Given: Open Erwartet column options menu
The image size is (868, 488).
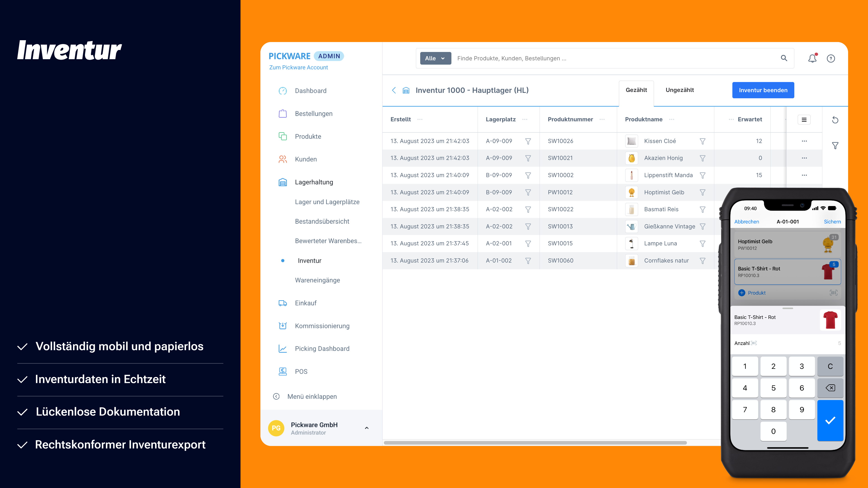Looking at the screenshot, I should (731, 119).
